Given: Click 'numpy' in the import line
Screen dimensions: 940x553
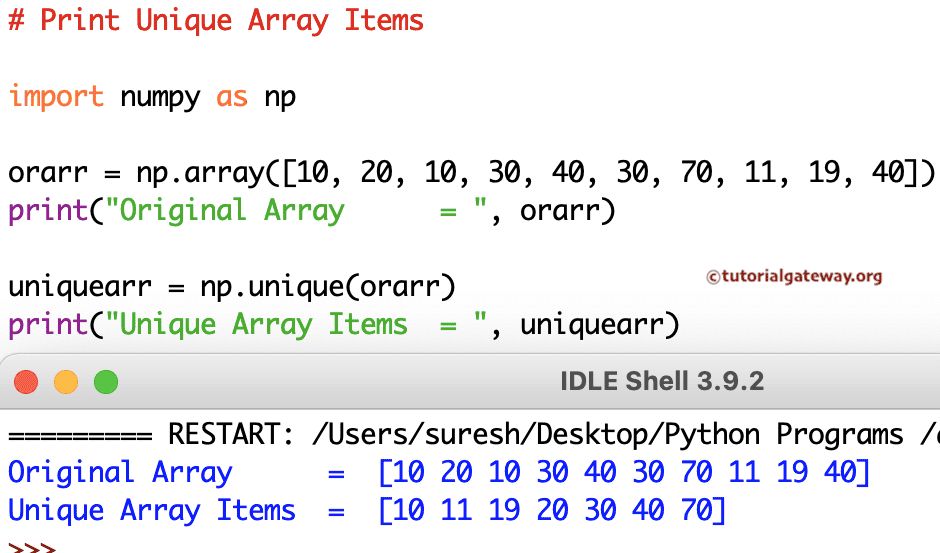Looking at the screenshot, I should tap(160, 98).
